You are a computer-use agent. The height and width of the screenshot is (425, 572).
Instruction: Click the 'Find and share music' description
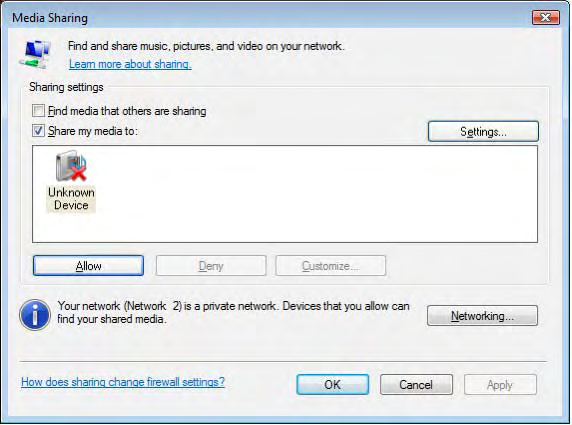206,46
